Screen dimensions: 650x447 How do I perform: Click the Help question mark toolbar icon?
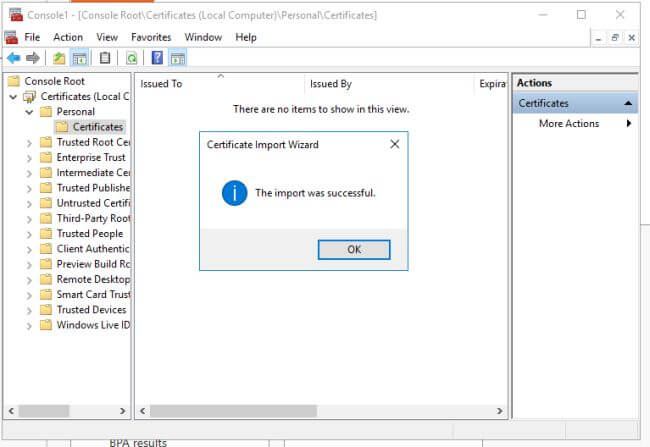pos(157,58)
